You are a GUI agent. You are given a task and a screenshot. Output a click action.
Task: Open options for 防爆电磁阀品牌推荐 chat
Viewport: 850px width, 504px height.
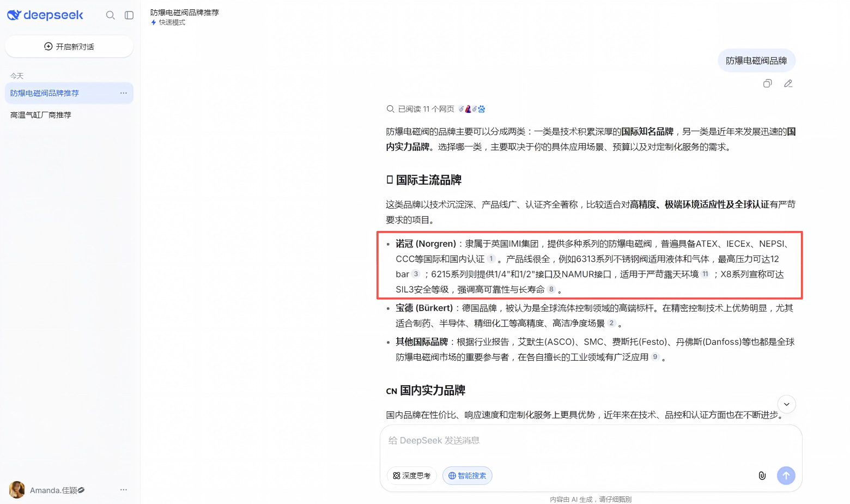tap(124, 93)
